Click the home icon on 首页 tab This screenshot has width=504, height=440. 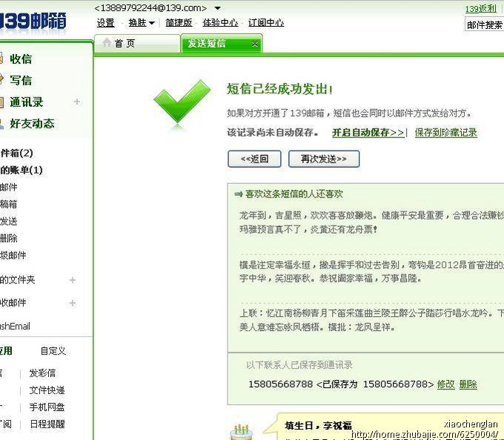107,43
